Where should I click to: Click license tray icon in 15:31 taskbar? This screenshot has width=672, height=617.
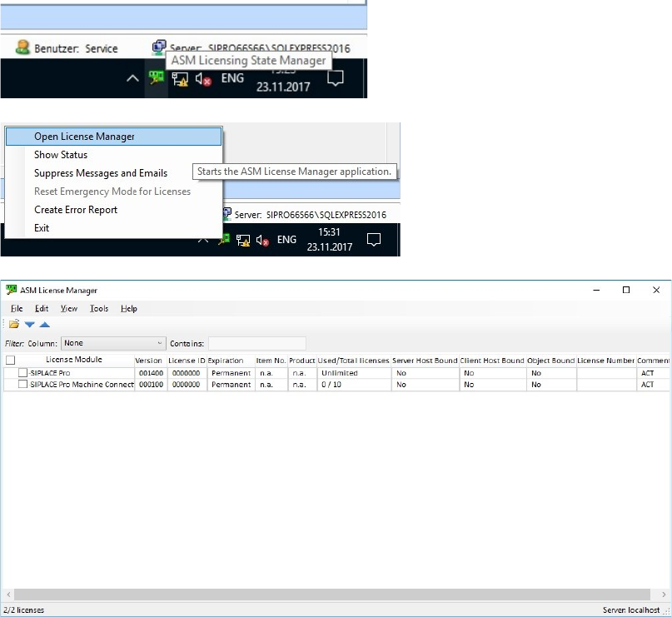click(224, 240)
